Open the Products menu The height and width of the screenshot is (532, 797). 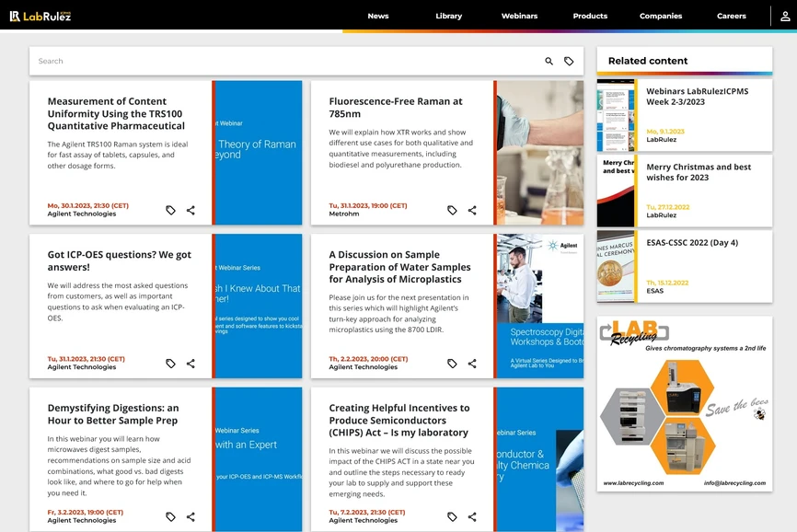(x=590, y=17)
